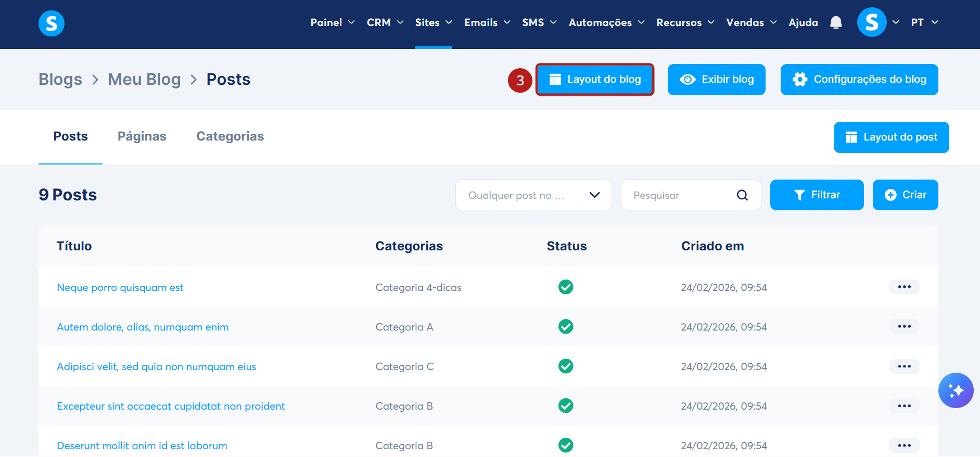Image resolution: width=980 pixels, height=457 pixels.
Task: Click the Systeme logo in the header
Action: [52, 23]
